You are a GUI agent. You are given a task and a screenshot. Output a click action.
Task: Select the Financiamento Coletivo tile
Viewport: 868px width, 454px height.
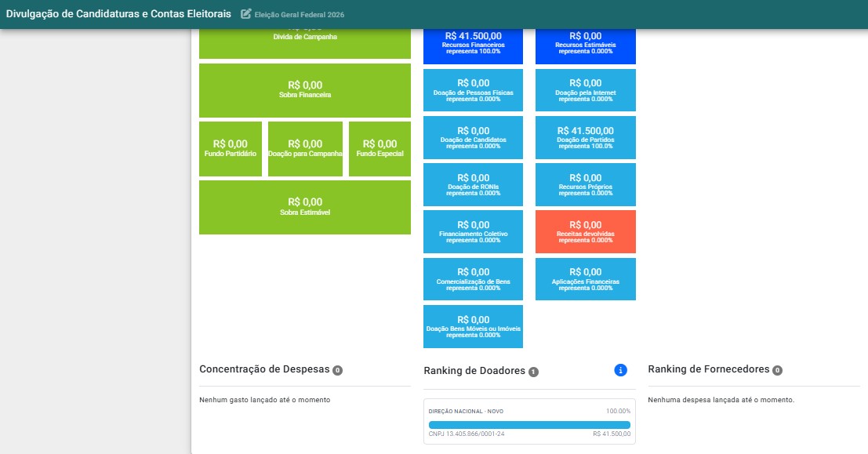pyautogui.click(x=474, y=231)
